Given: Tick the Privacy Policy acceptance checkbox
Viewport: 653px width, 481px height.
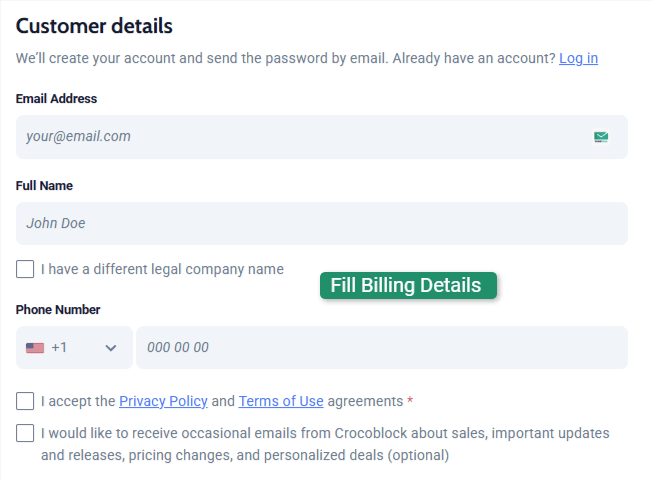Looking at the screenshot, I should tap(25, 401).
